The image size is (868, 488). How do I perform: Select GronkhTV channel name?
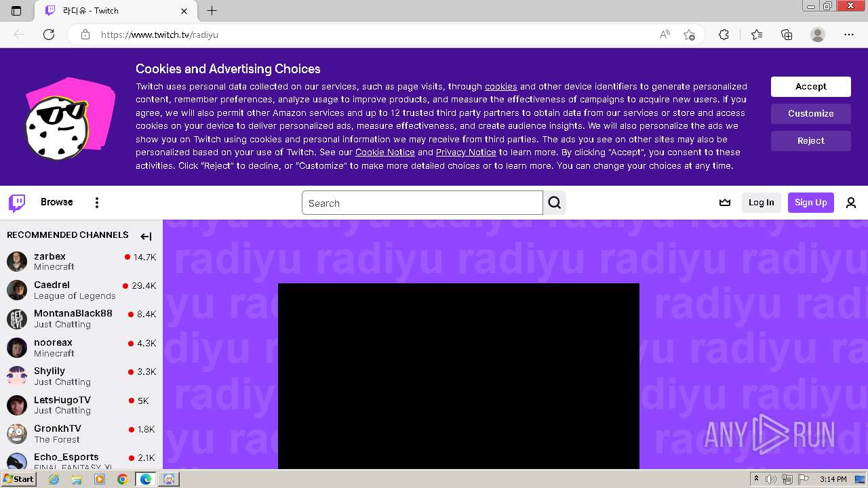tap(58, 428)
